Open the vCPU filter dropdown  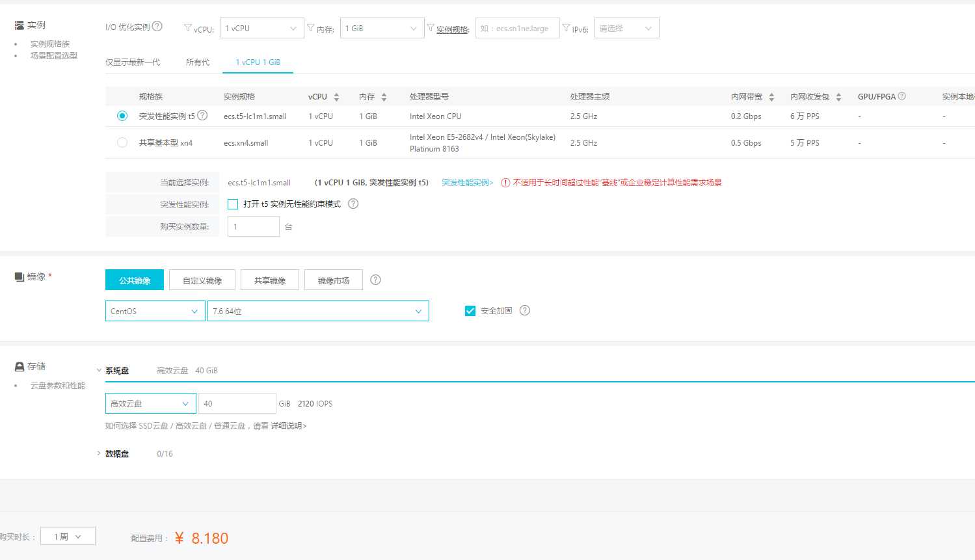click(261, 28)
